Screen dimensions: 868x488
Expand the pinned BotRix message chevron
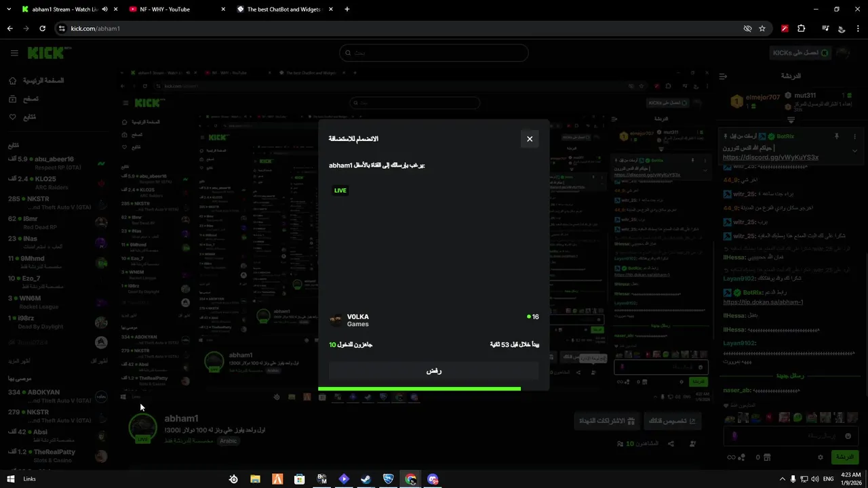854,150
